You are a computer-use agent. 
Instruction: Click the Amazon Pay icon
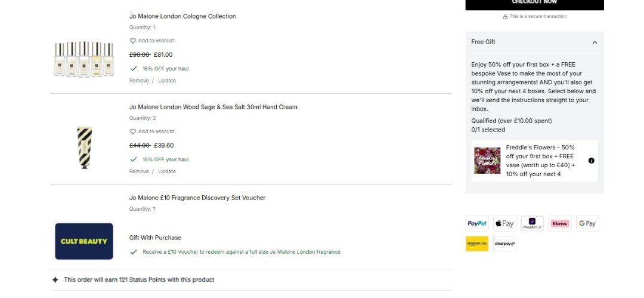(x=477, y=244)
